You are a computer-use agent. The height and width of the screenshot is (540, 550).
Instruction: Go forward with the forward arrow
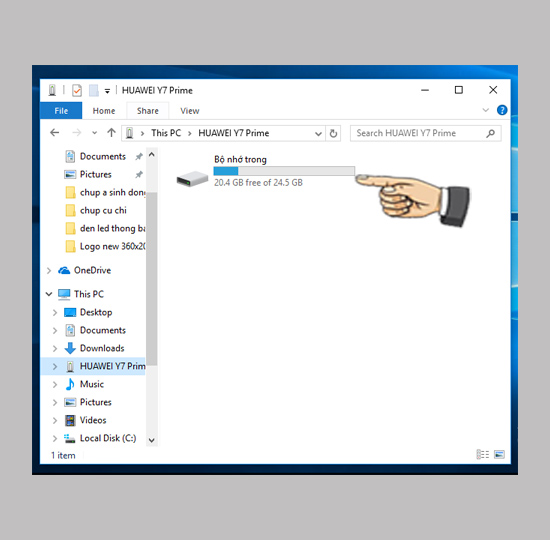76,133
